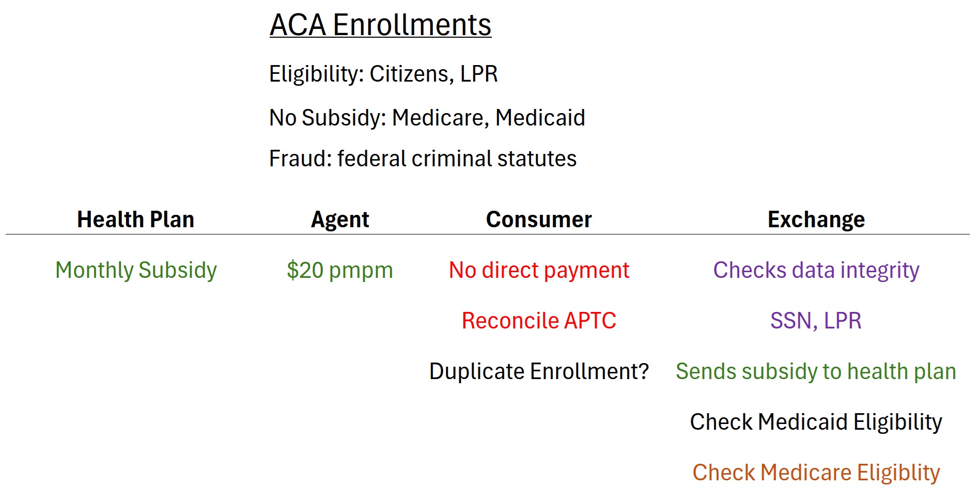980x502 pixels.
Task: Click the Health Plan column header
Action: (x=135, y=219)
